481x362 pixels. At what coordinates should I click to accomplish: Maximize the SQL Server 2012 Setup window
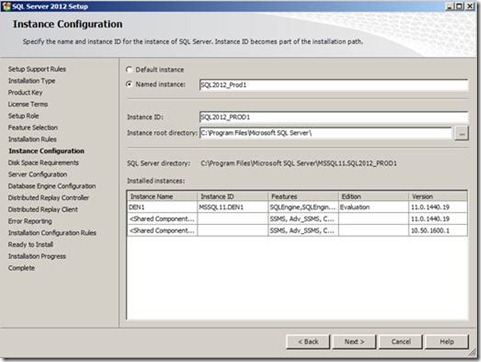[460, 6]
